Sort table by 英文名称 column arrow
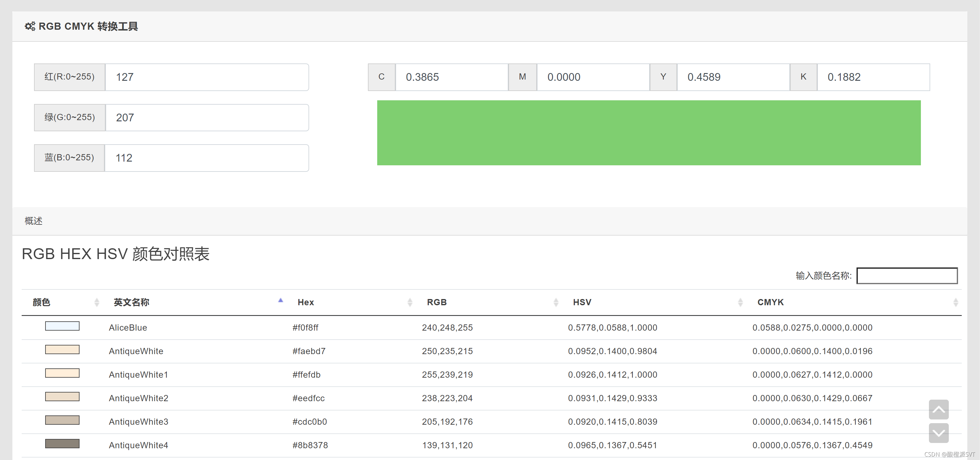This screenshot has height=460, width=980. click(x=280, y=301)
